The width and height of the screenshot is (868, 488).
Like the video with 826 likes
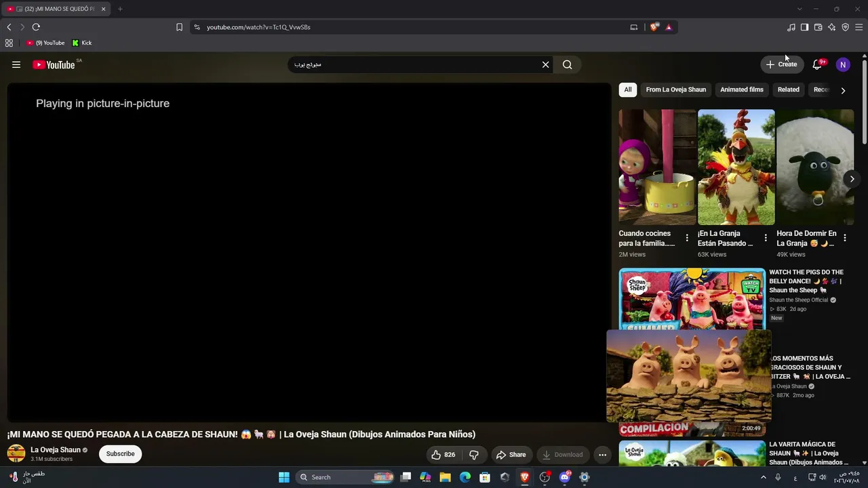point(443,455)
